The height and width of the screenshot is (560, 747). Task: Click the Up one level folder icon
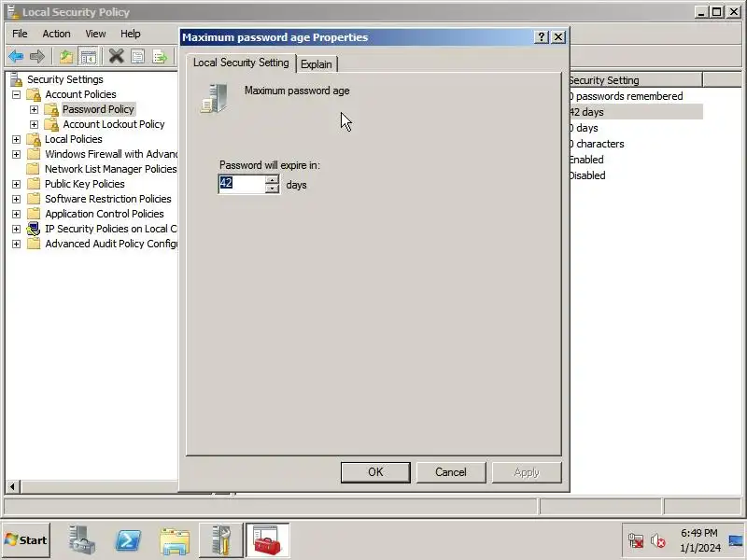pyautogui.click(x=65, y=57)
